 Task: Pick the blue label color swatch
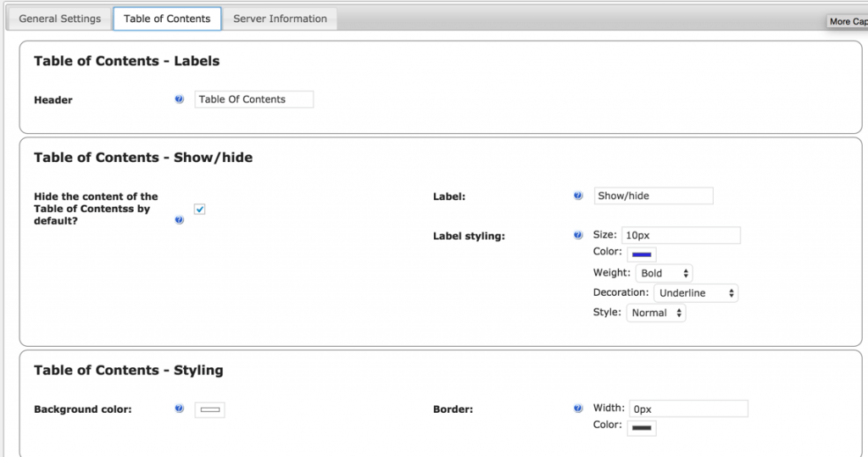(642, 254)
